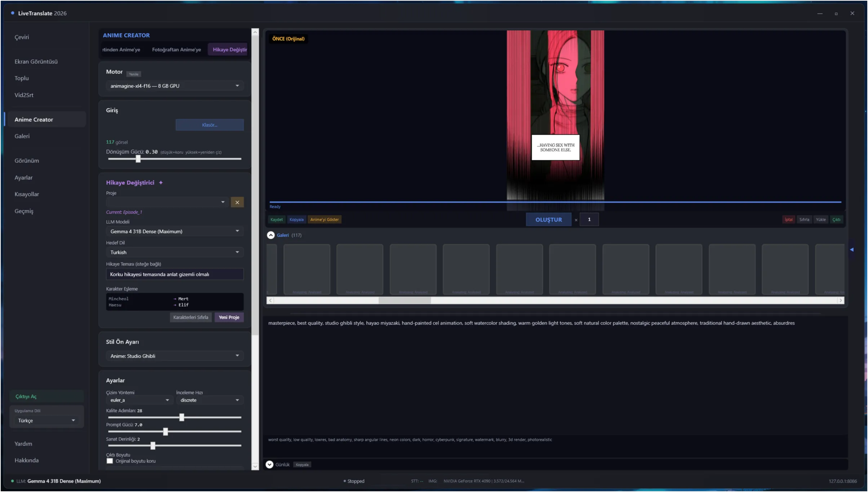868x492 pixels.
Task: Click the settings panel scroll-down arrow
Action: (x=255, y=467)
